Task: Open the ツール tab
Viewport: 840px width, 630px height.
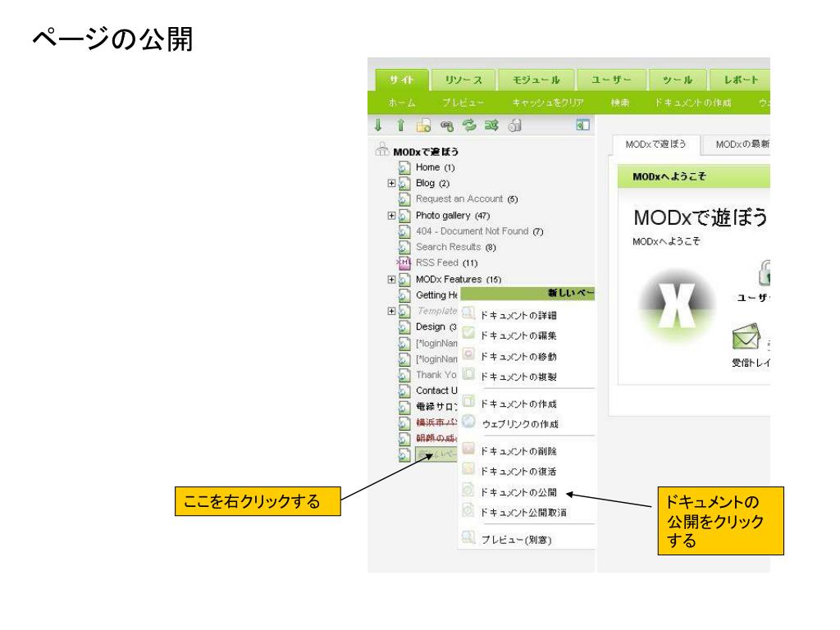Action: [678, 80]
